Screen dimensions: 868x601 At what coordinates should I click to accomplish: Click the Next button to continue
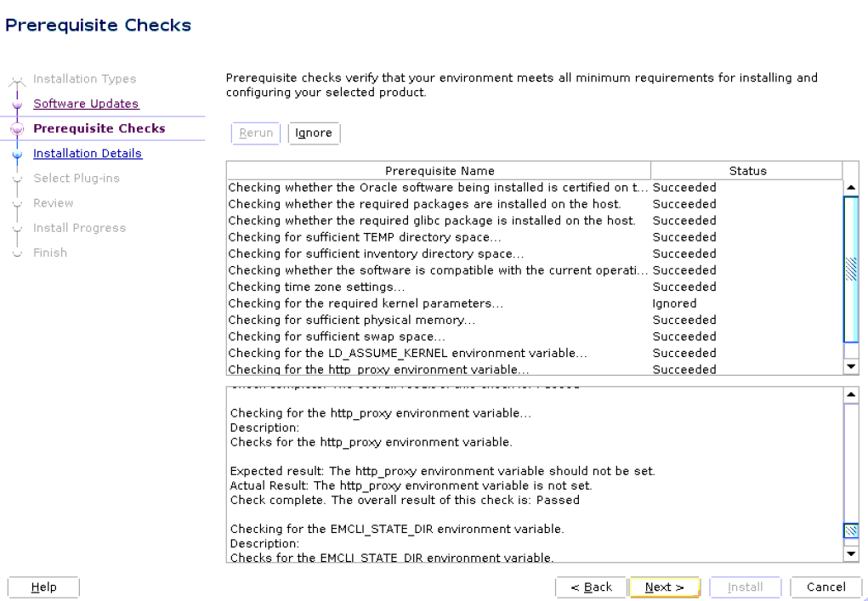click(664, 587)
